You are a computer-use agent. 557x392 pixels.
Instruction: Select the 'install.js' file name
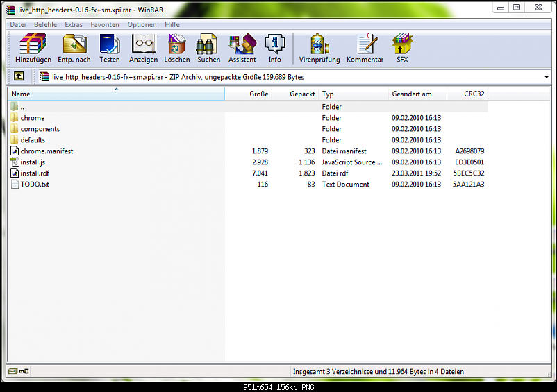[x=33, y=162]
